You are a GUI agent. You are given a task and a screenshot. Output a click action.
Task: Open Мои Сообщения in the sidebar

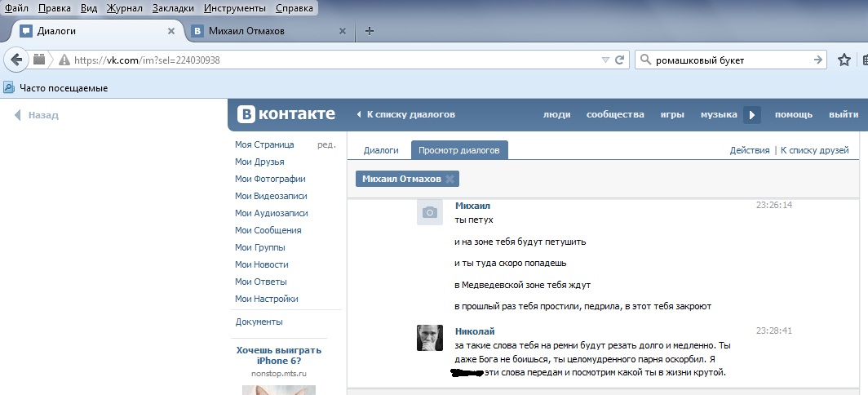[x=268, y=230]
